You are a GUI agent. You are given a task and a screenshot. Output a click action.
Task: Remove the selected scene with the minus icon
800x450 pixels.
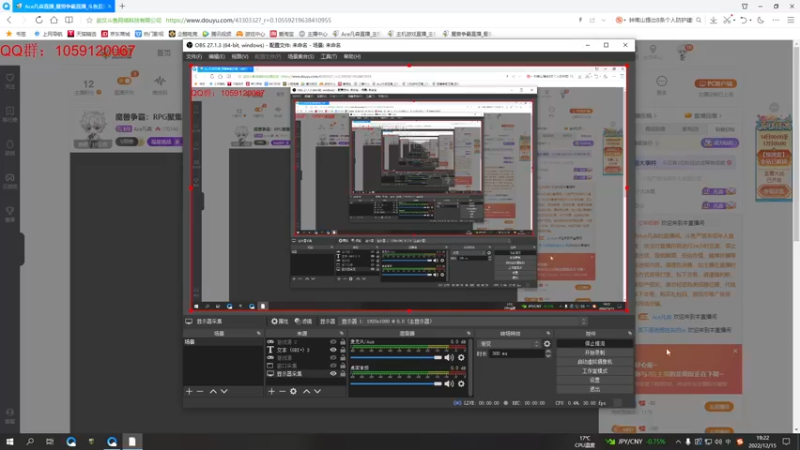click(200, 391)
